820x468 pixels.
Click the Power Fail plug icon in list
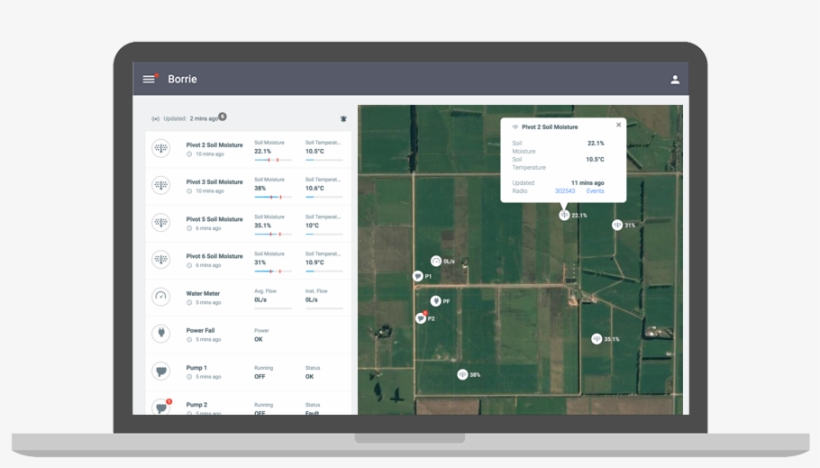[x=161, y=334]
